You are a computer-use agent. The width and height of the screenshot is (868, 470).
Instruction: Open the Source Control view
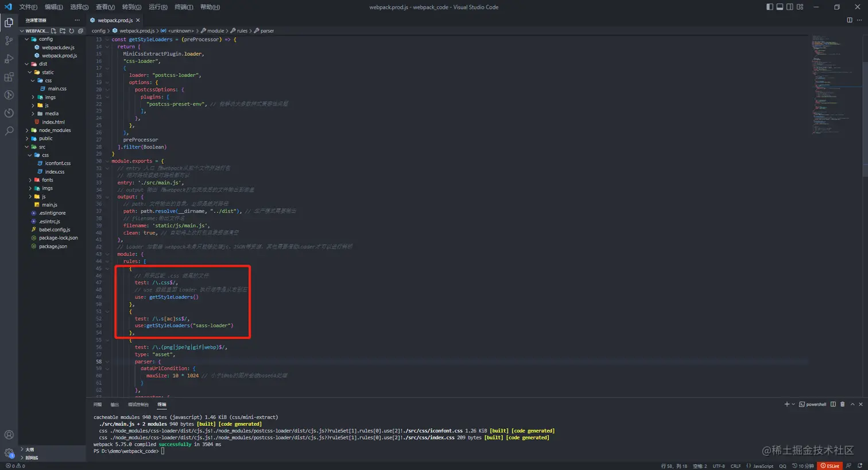(9, 41)
